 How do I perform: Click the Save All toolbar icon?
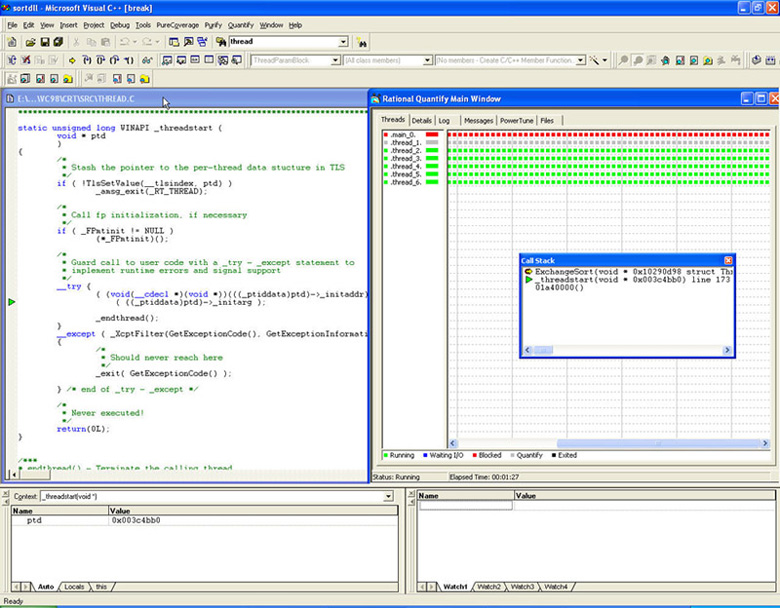(x=59, y=42)
